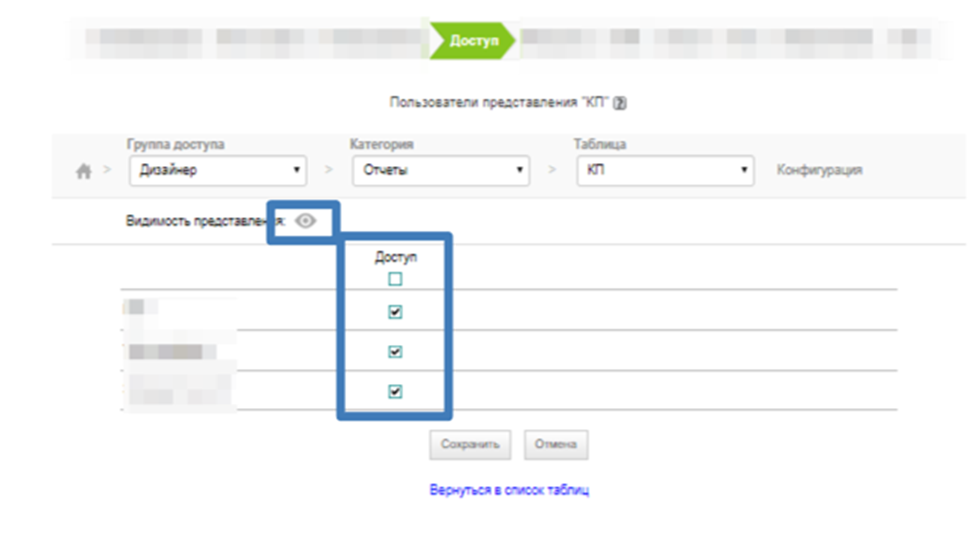Click the home icon in the breadcrumb

(84, 171)
